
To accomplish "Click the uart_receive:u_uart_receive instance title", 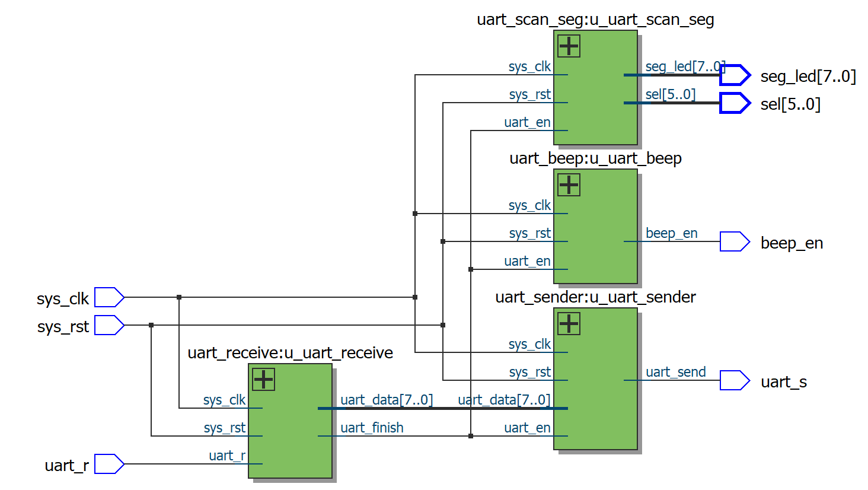I will tap(290, 353).
